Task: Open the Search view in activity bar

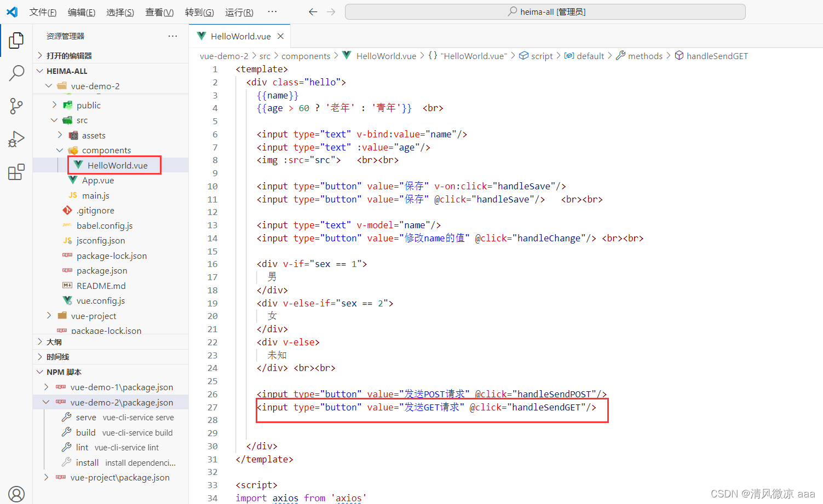Action: pos(16,73)
